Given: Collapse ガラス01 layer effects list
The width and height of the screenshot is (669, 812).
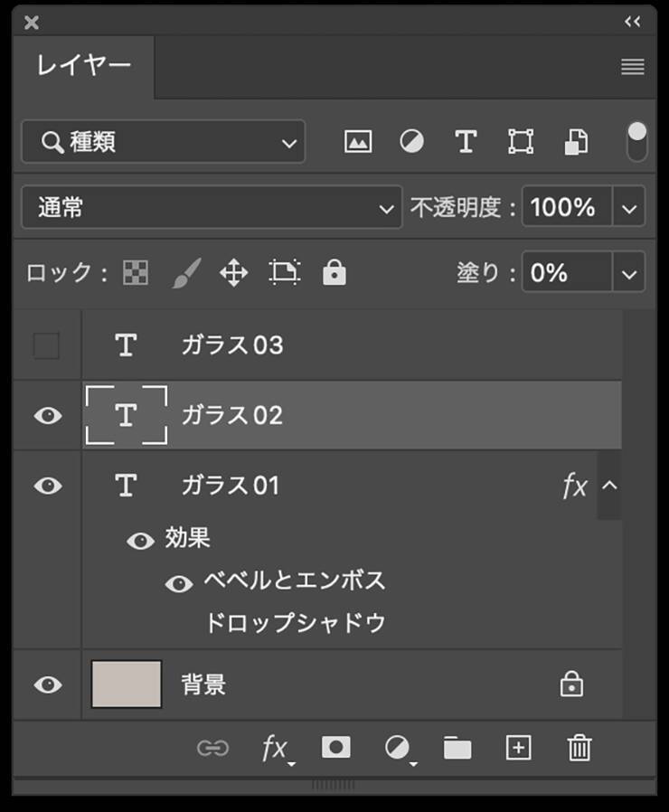Looking at the screenshot, I should [609, 486].
